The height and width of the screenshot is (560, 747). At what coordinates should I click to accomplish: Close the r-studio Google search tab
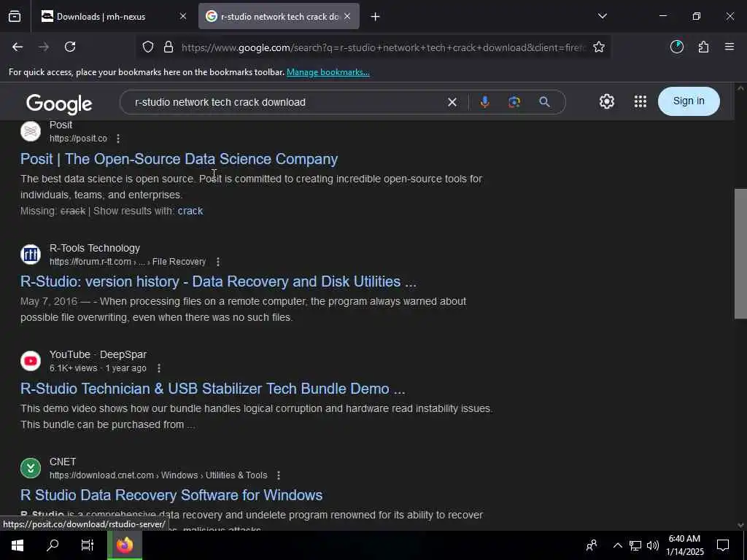[347, 17]
